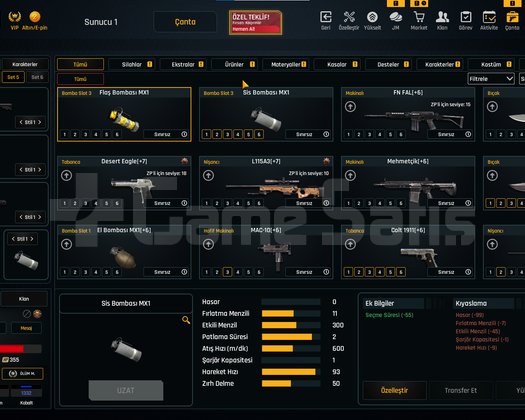Switch to the Materyaller tab
525x420 pixels.
pos(285,64)
